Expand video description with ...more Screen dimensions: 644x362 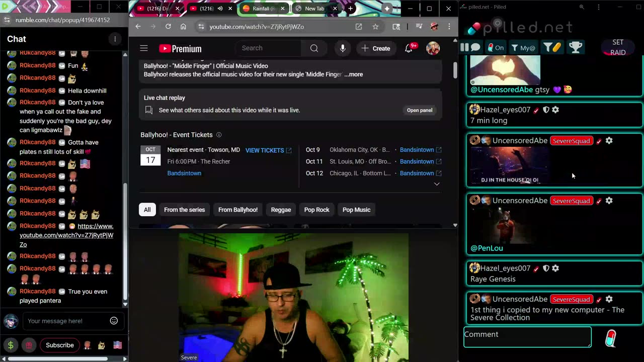354,74
